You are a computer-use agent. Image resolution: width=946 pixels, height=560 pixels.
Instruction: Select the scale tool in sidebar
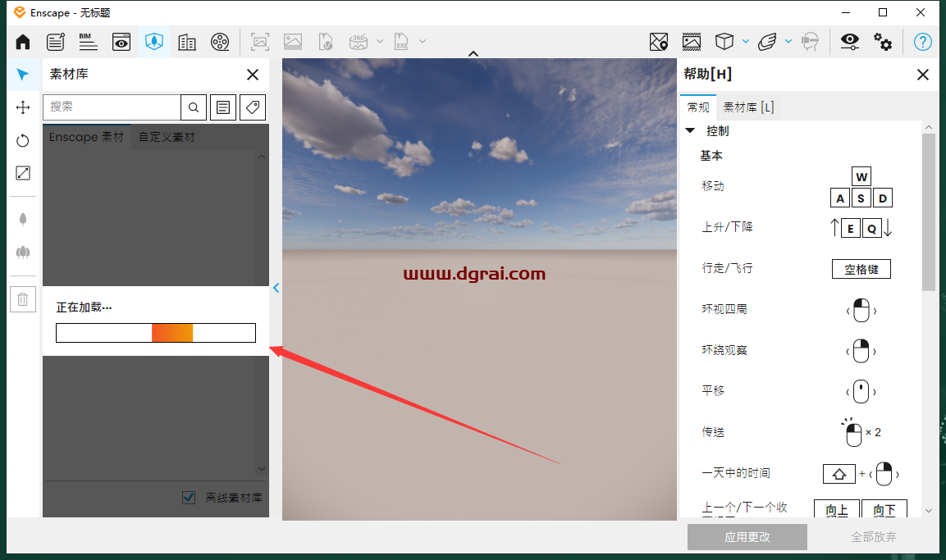point(23,173)
